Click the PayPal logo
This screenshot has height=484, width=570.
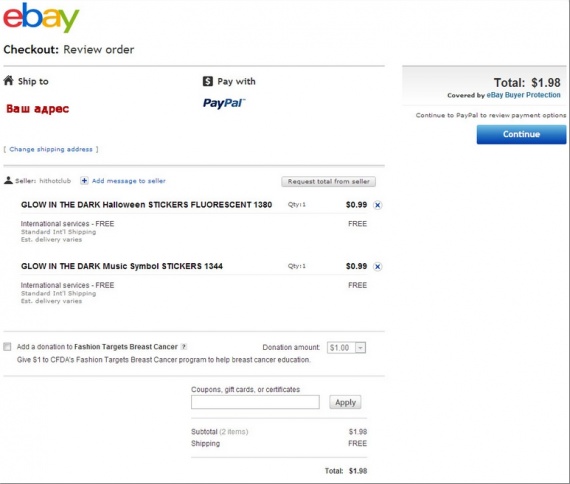click(x=224, y=103)
